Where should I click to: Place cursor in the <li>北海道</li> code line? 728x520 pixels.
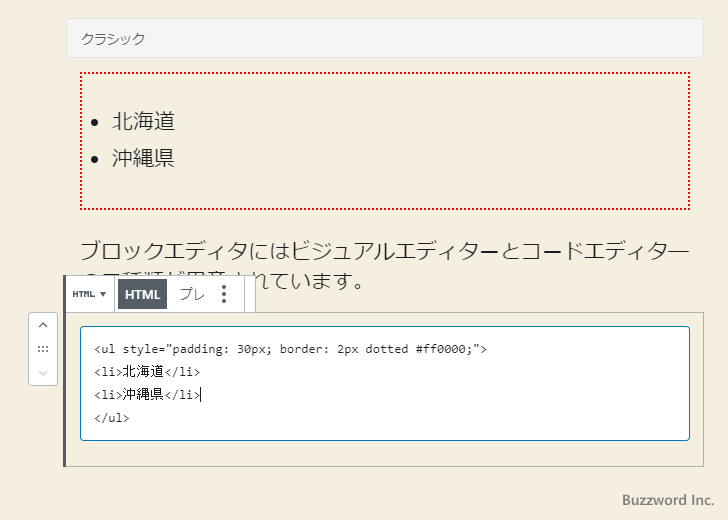click(x=147, y=372)
